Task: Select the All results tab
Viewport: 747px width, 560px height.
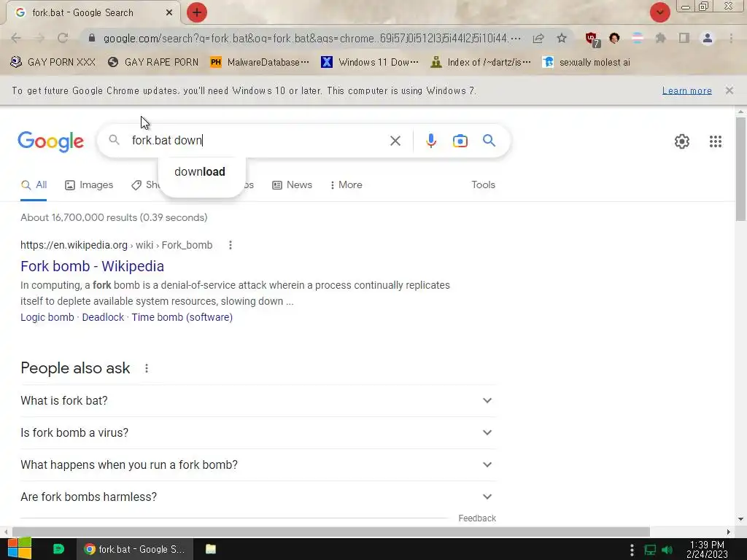Action: pos(34,184)
